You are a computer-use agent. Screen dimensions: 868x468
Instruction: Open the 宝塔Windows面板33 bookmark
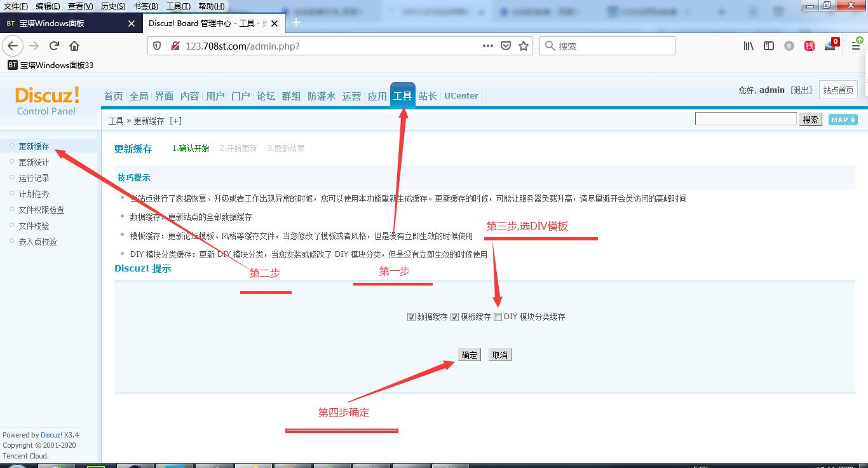51,65
